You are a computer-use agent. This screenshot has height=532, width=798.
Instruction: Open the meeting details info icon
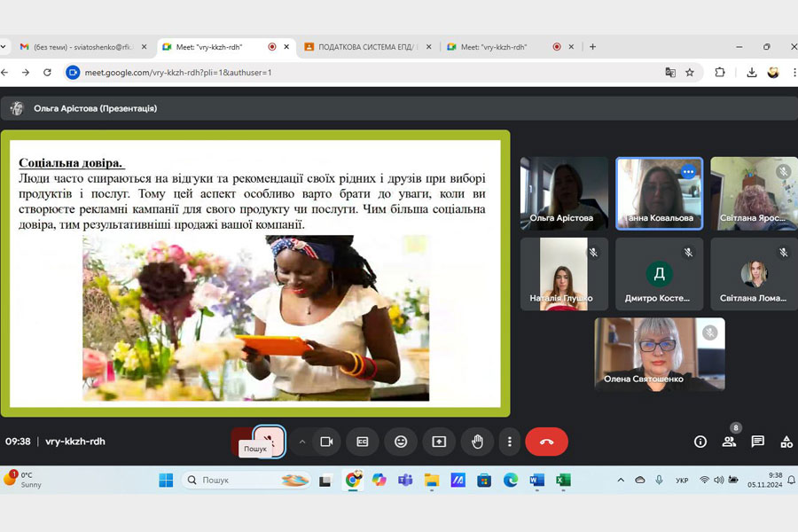700,442
